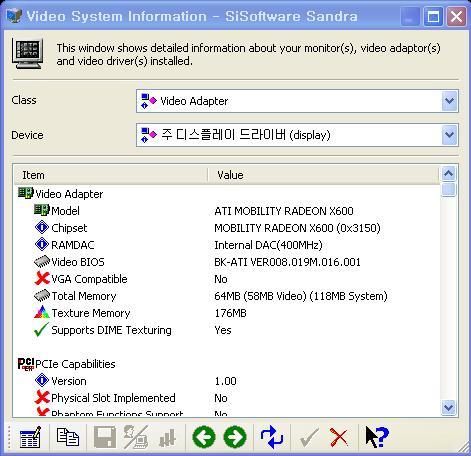Screen dimensions: 471x456
Task: Select the Video BIOS item label
Action: (x=78, y=262)
